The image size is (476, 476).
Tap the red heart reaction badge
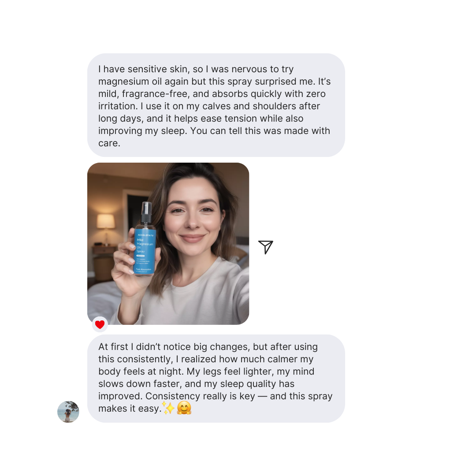pyautogui.click(x=100, y=324)
